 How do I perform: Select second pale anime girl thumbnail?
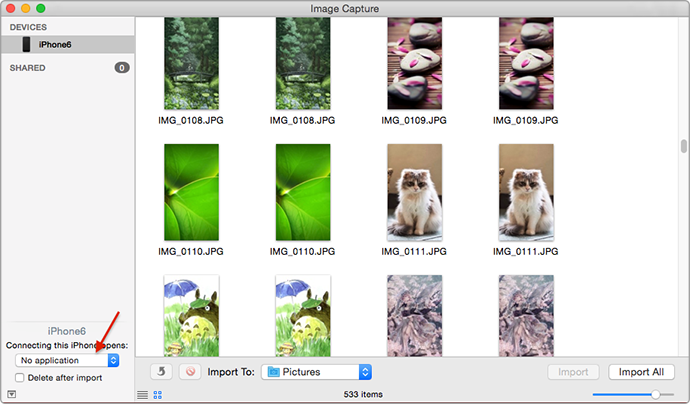point(526,316)
